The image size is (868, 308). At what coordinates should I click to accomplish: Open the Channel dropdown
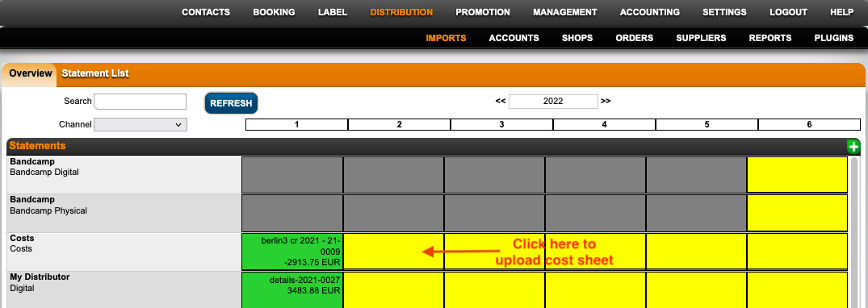coord(140,125)
